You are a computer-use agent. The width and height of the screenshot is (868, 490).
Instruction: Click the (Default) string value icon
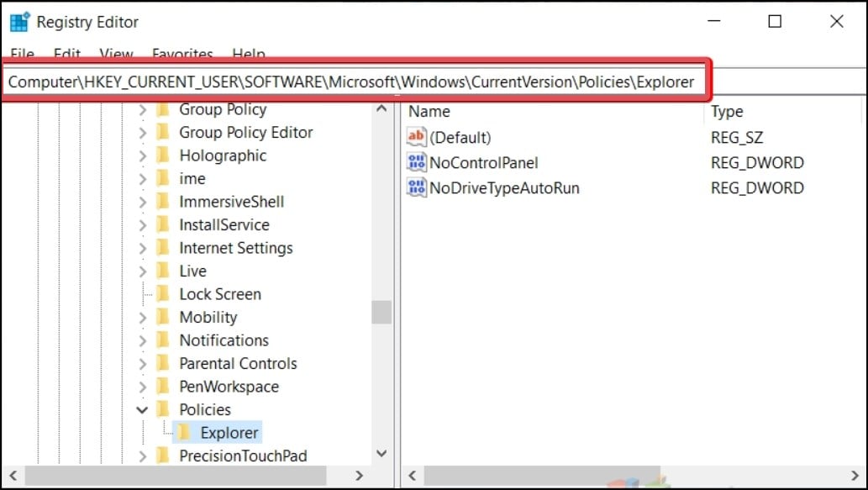pos(417,137)
